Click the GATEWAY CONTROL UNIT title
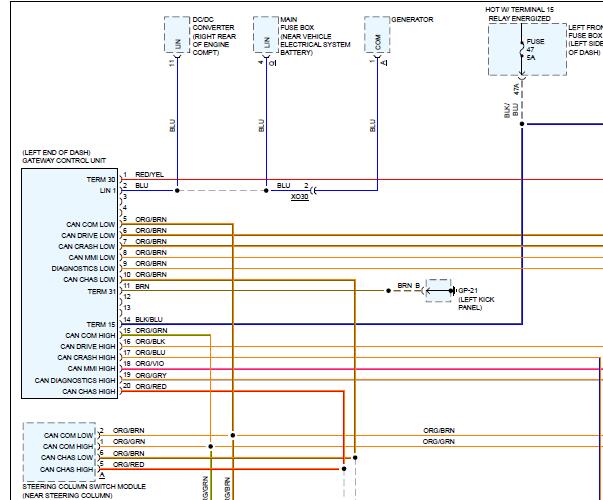Viewport: 603px width, 500px height. 64,161
